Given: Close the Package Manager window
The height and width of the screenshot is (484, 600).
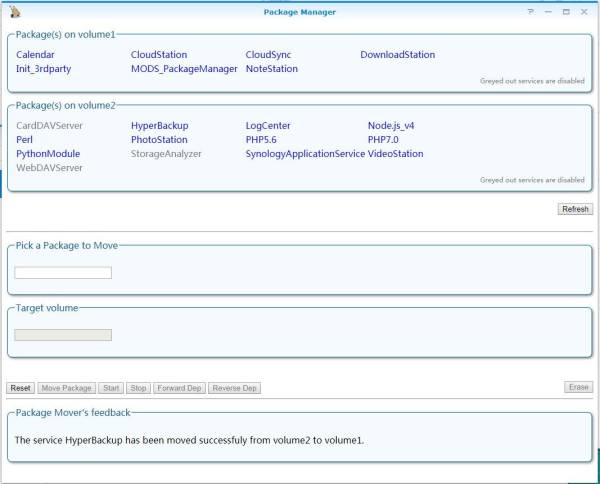Looking at the screenshot, I should tap(584, 12).
